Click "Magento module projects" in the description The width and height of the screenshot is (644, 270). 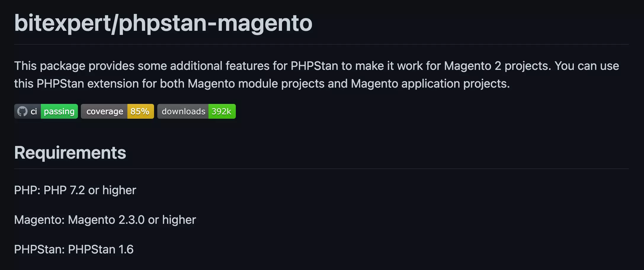coord(256,83)
